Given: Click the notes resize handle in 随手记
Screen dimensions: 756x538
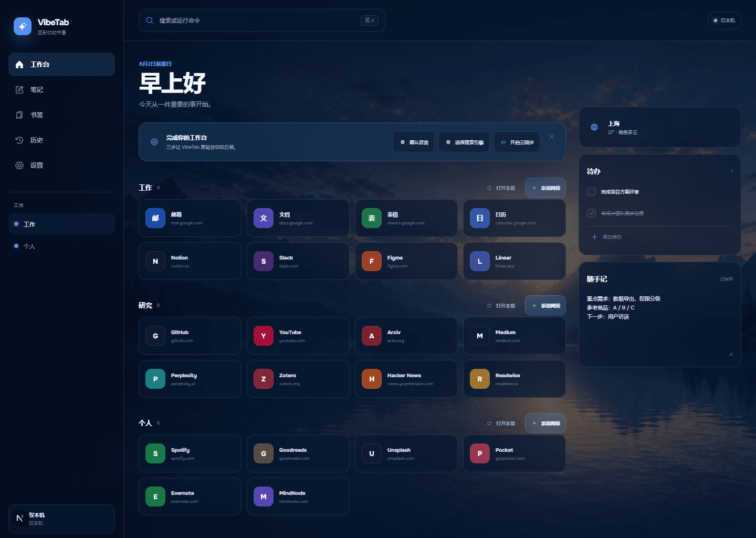Looking at the screenshot, I should click(731, 354).
